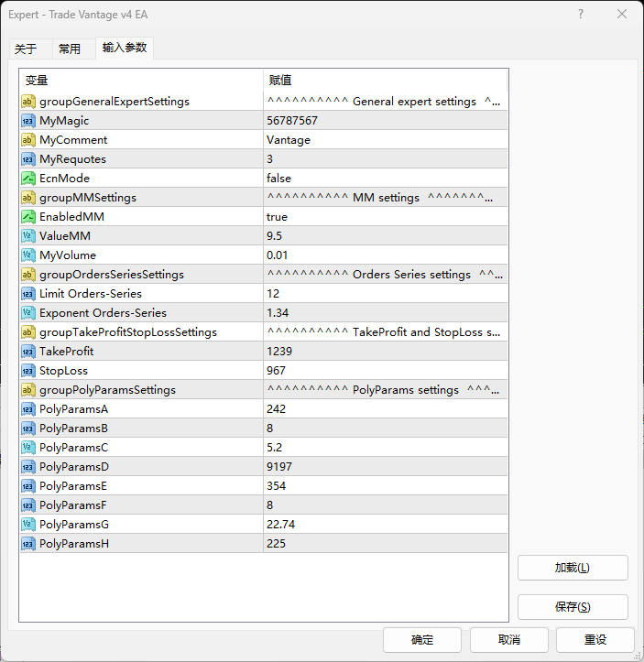Click the integer icon next to TakeProfit

coord(28,352)
